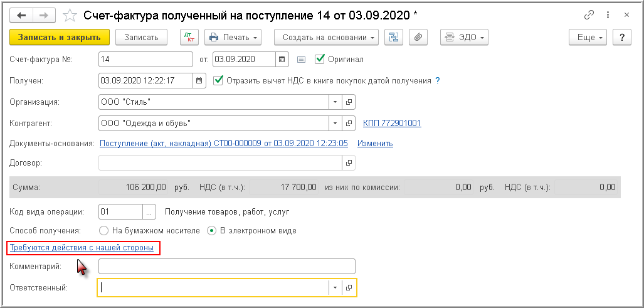Click the paperclip attachments icon
Screen dimensions: 644x308
tap(418, 38)
